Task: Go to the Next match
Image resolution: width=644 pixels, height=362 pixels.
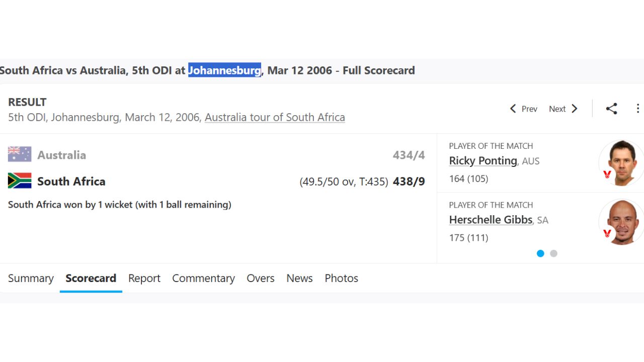Action: [563, 109]
